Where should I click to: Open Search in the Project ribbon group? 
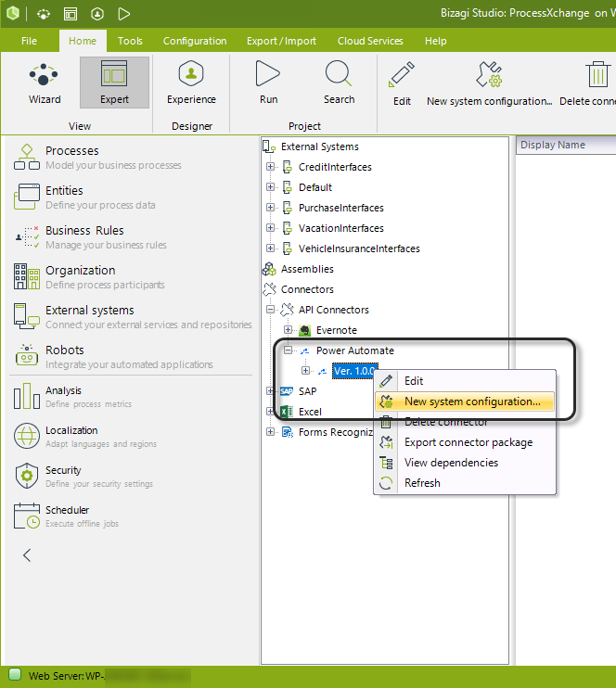(x=339, y=83)
